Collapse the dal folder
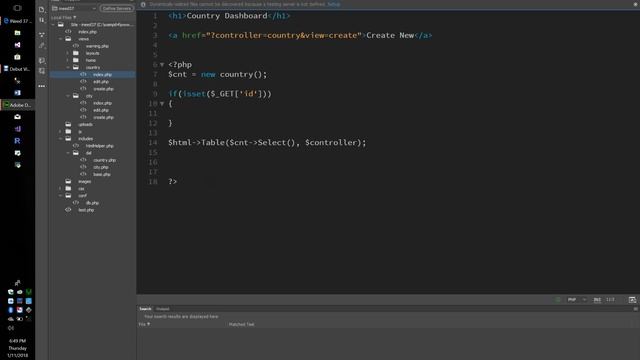Viewport: 640px width, 360px height. [x=68, y=153]
